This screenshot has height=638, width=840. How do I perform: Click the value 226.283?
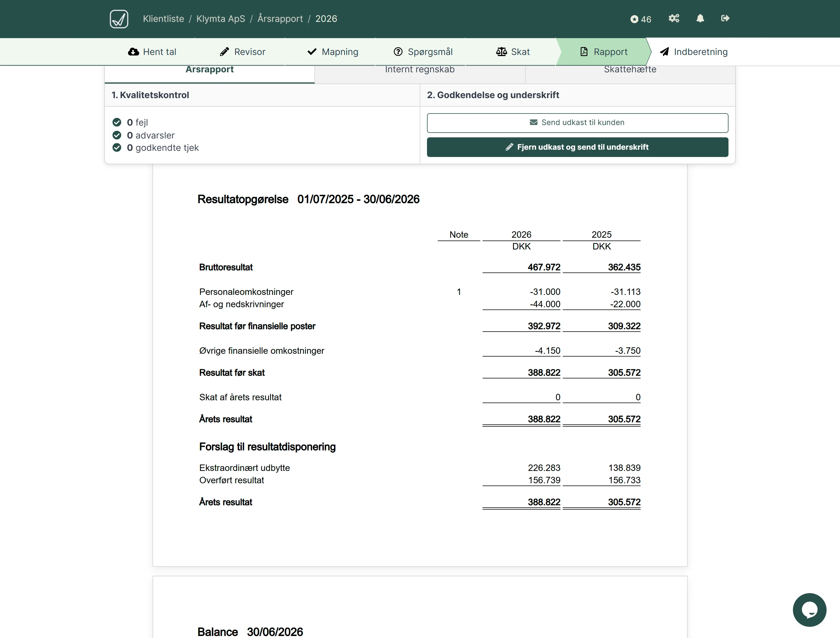[x=544, y=468]
